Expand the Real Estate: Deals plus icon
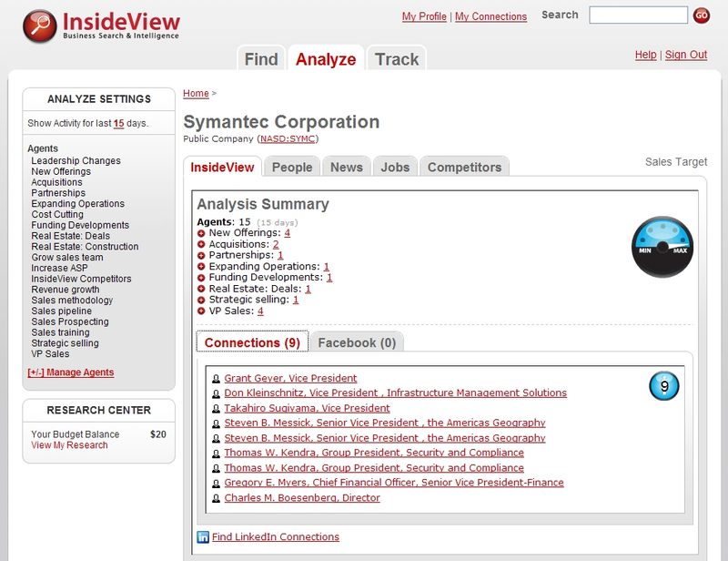 (x=201, y=289)
